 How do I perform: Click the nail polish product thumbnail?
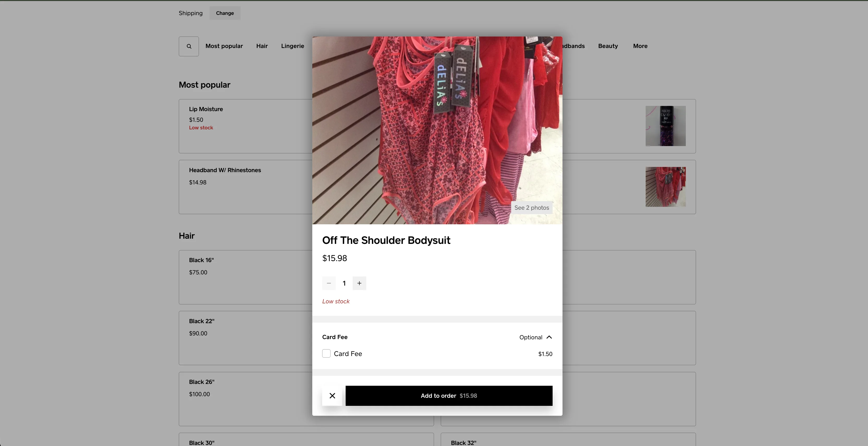pyautogui.click(x=665, y=126)
